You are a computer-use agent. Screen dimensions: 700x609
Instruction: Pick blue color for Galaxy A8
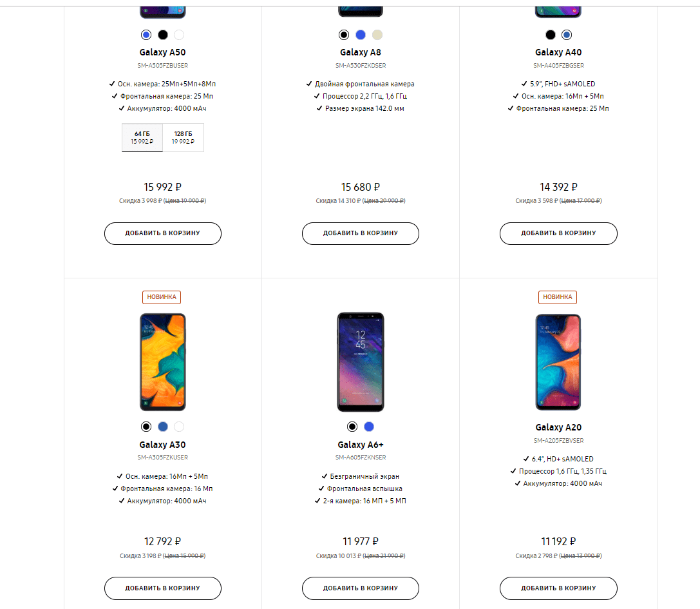361,35
